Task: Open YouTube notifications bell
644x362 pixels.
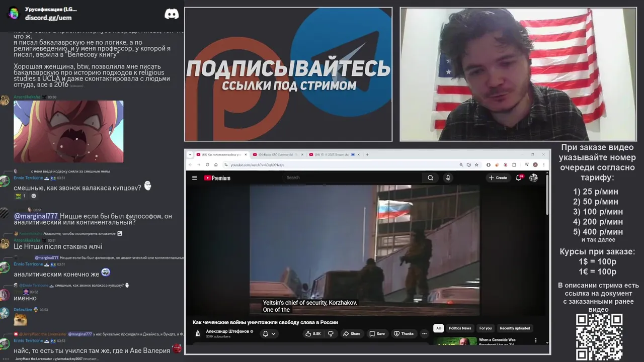Action: tap(519, 177)
